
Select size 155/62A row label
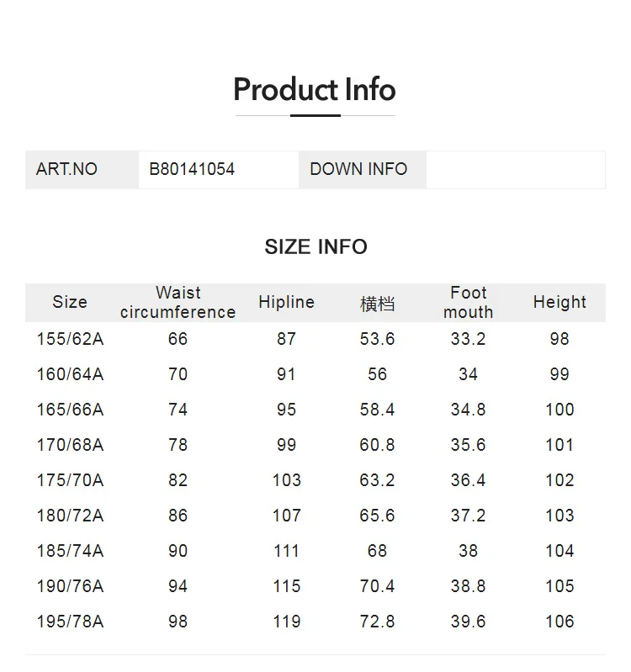click(x=71, y=339)
